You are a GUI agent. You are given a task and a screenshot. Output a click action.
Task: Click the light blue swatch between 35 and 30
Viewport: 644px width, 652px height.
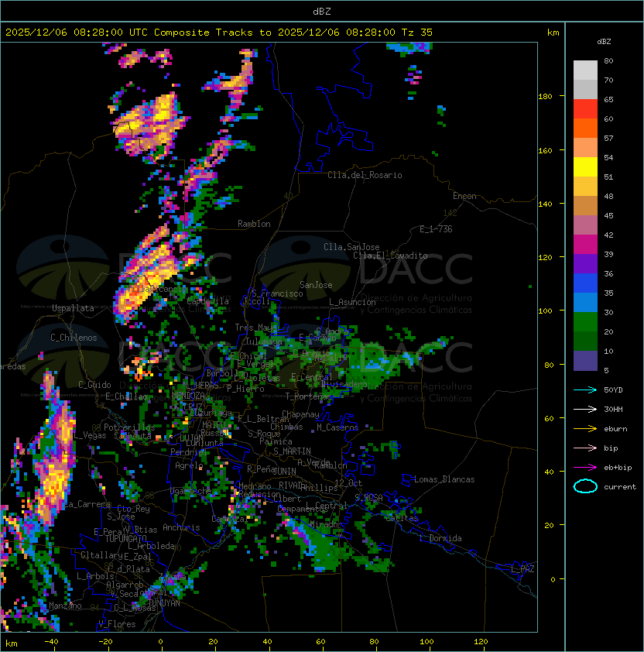585,302
